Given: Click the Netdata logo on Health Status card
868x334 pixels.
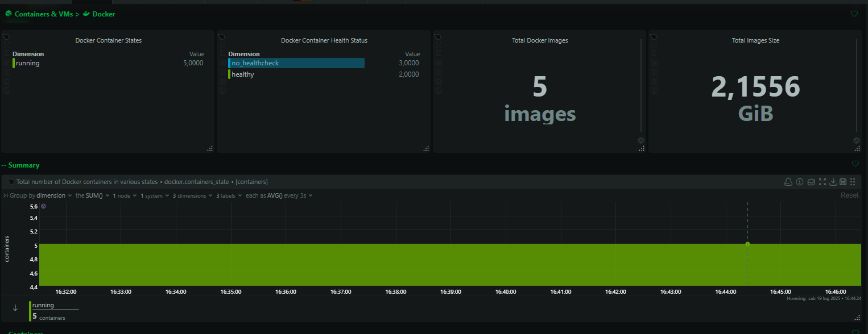Looking at the screenshot, I should (x=222, y=37).
